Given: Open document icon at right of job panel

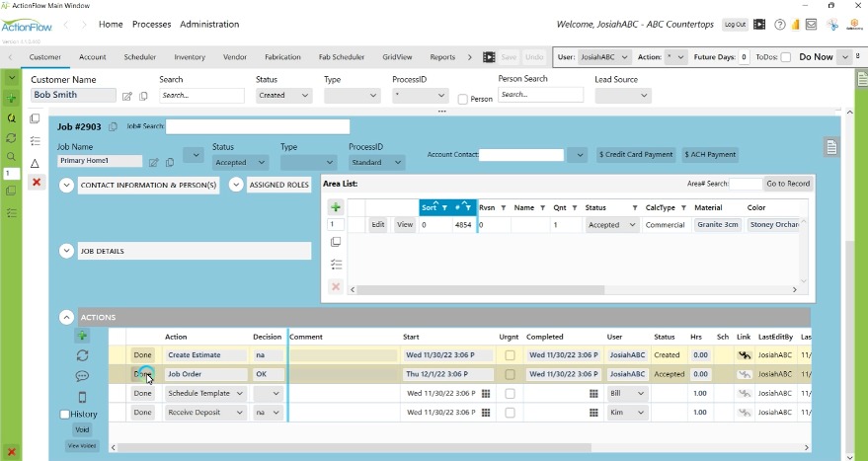Looking at the screenshot, I should click(830, 147).
